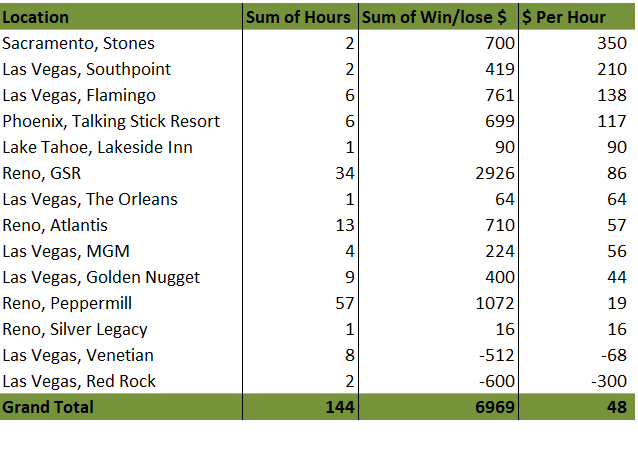
Task: Select the Grand Total 6969 value
Action: click(x=495, y=407)
